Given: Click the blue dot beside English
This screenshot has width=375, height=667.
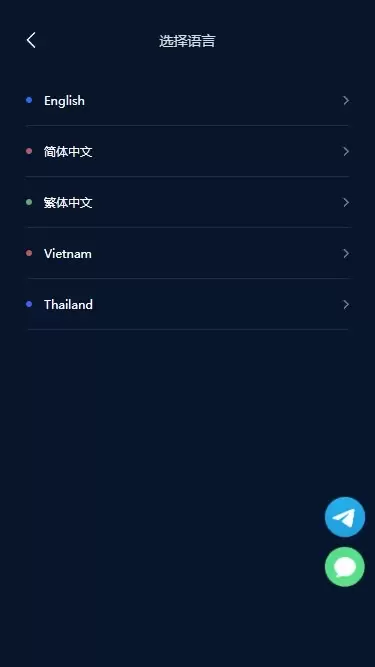Looking at the screenshot, I should 29,100.
